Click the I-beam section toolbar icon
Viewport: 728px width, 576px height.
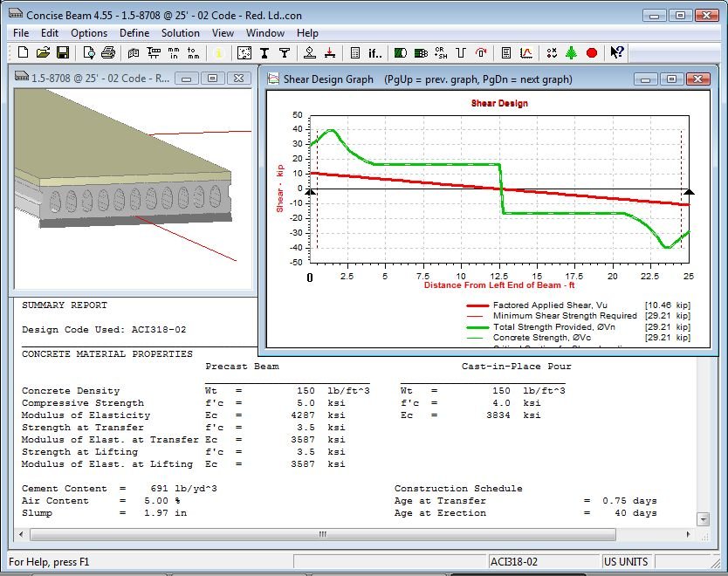pos(264,52)
